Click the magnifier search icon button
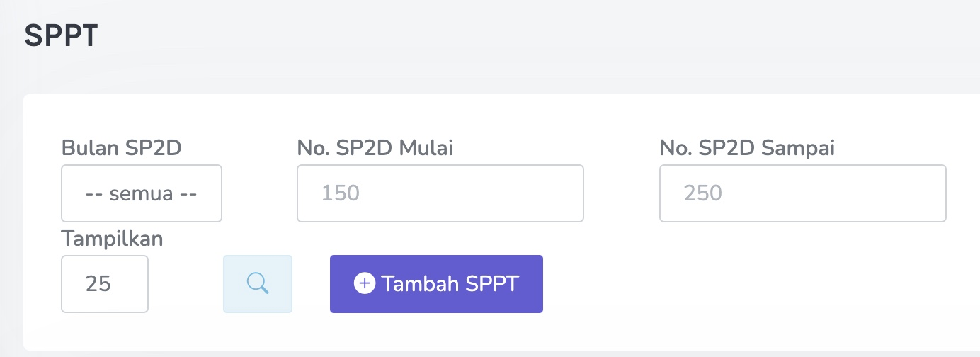 coord(258,284)
